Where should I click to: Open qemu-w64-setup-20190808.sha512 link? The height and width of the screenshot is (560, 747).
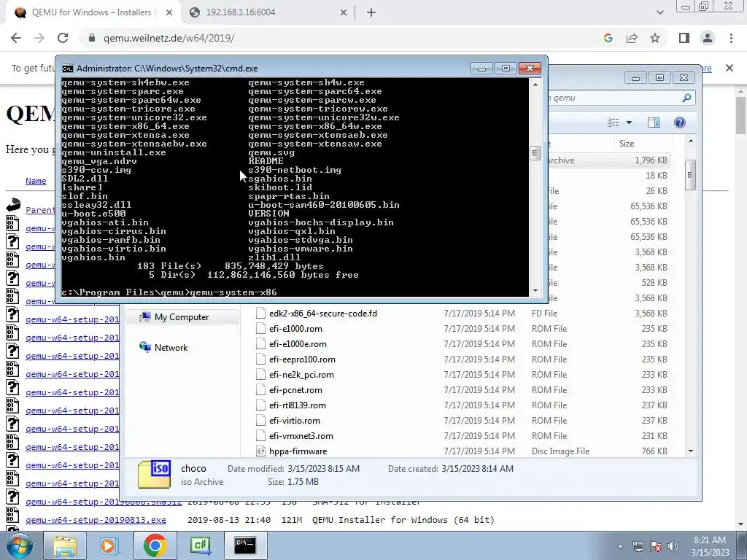coord(104,502)
